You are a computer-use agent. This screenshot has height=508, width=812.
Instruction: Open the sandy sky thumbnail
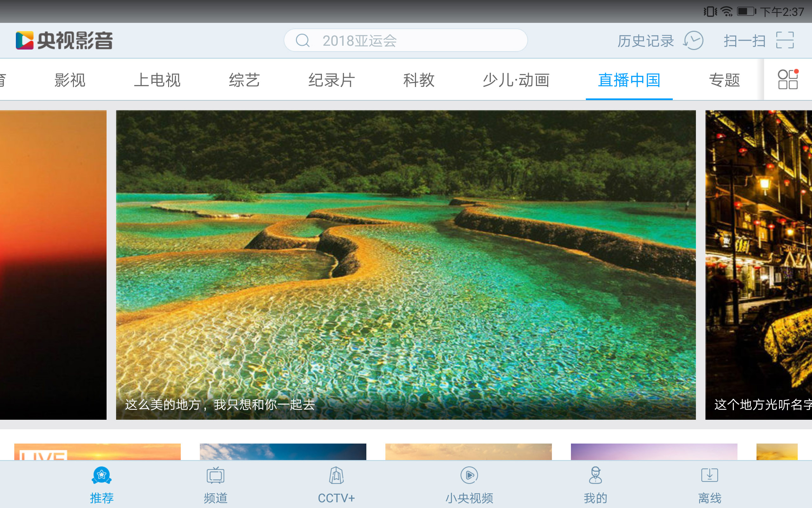pos(468,451)
